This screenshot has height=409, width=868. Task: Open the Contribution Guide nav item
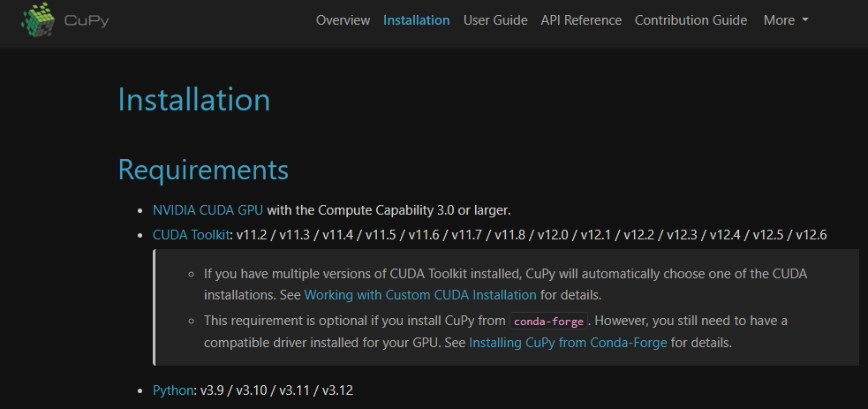point(691,20)
